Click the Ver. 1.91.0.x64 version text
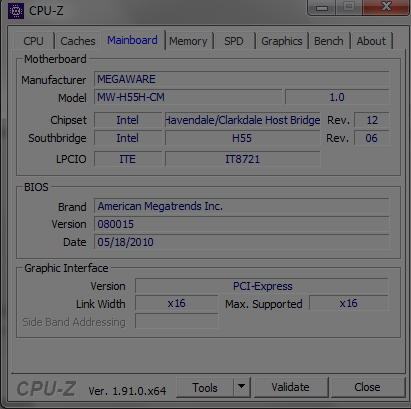411x409 pixels. (x=127, y=391)
